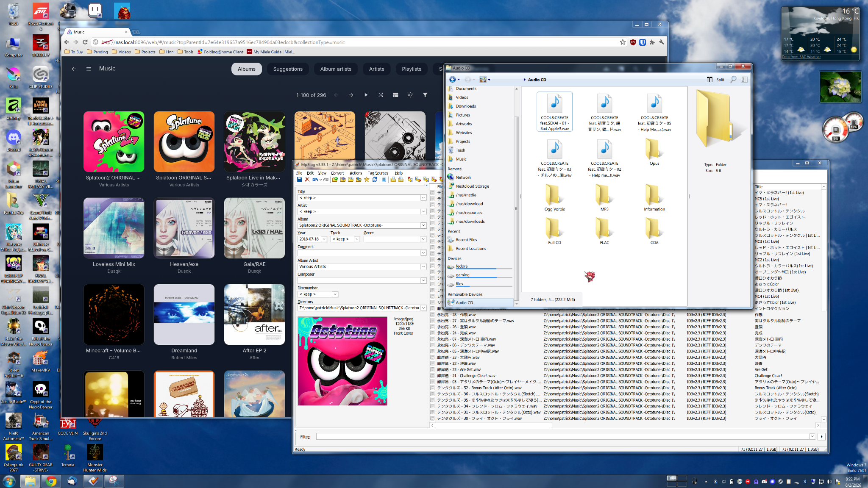Switch to the Album artists tab

click(x=336, y=69)
